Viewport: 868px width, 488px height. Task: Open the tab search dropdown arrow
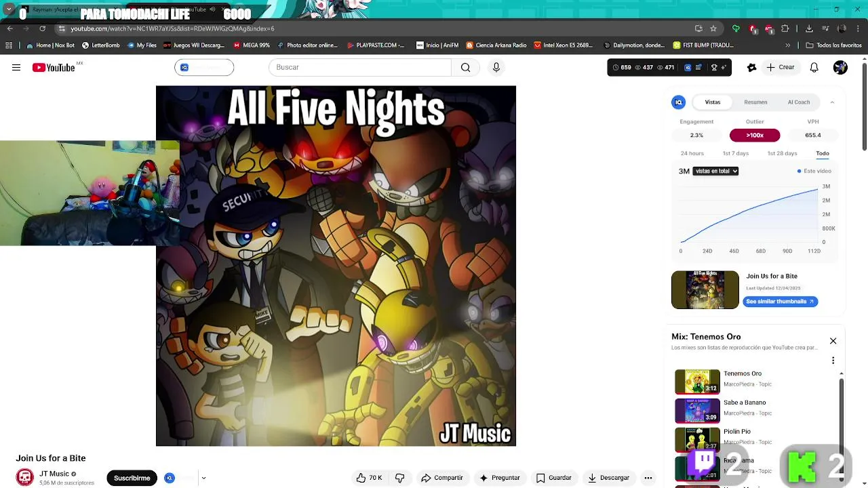pyautogui.click(x=9, y=9)
